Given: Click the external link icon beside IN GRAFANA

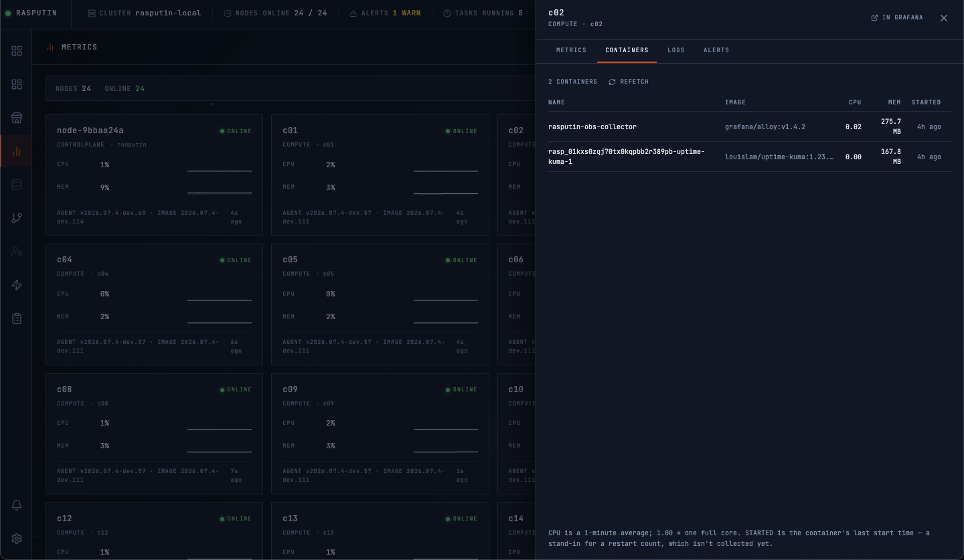Looking at the screenshot, I should (x=874, y=17).
